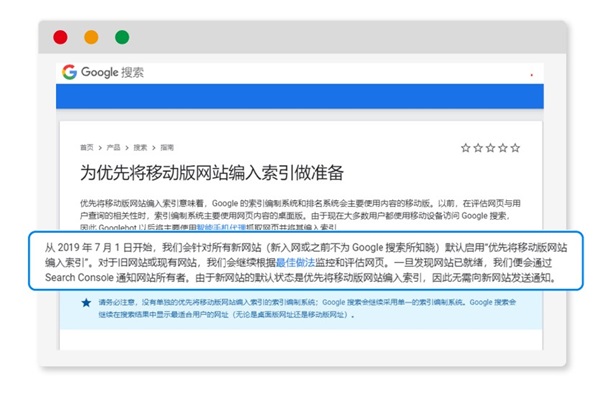Click the green window maximize dot
The height and width of the screenshot is (403, 600).
tap(122, 37)
